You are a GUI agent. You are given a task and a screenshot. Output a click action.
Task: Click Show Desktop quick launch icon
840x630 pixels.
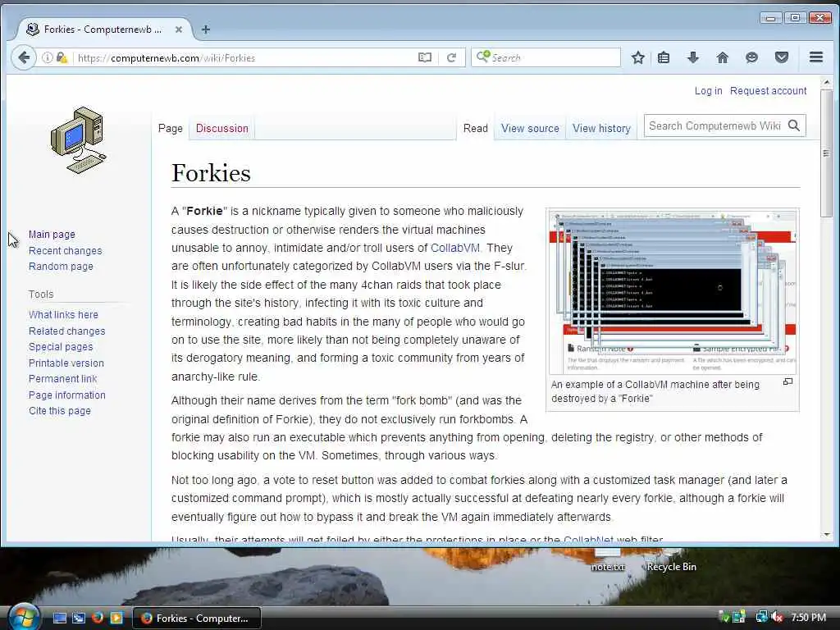[x=59, y=618]
